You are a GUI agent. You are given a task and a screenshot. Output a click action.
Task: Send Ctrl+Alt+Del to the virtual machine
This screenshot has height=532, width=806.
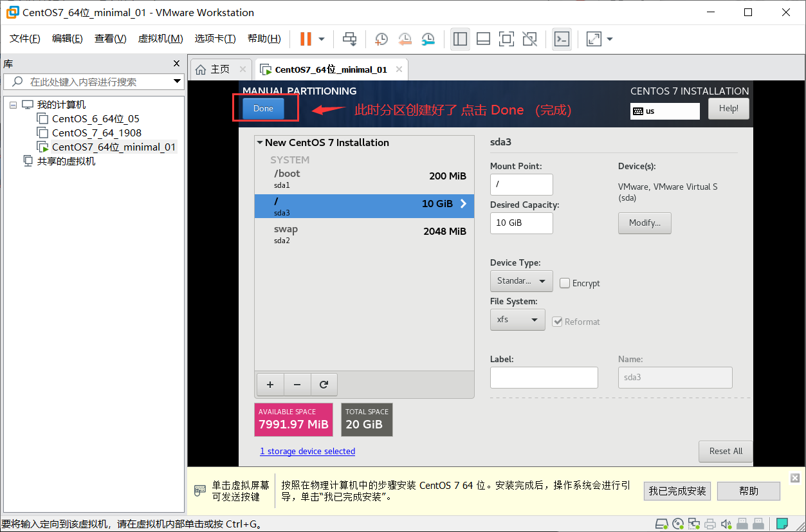pos(350,39)
